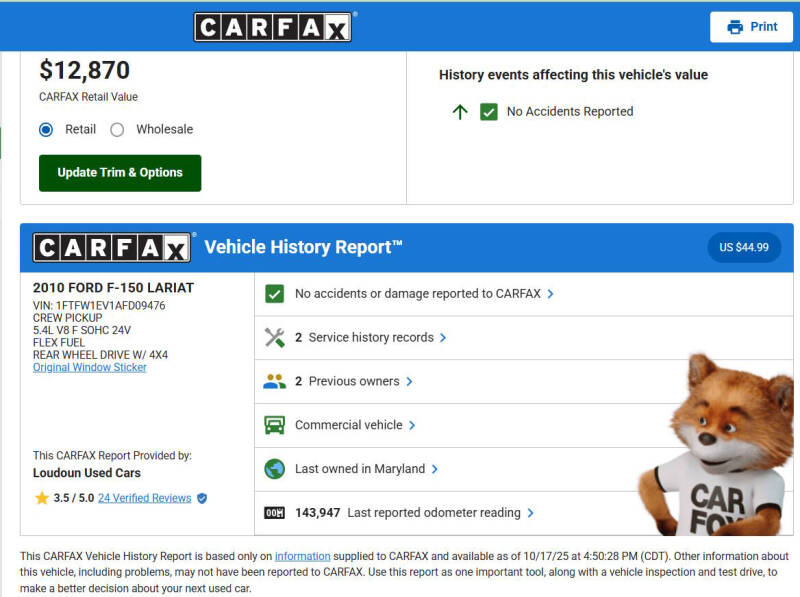Image resolution: width=800 pixels, height=597 pixels.
Task: Toggle the No Accidents Reported checkbox
Action: [x=488, y=112]
